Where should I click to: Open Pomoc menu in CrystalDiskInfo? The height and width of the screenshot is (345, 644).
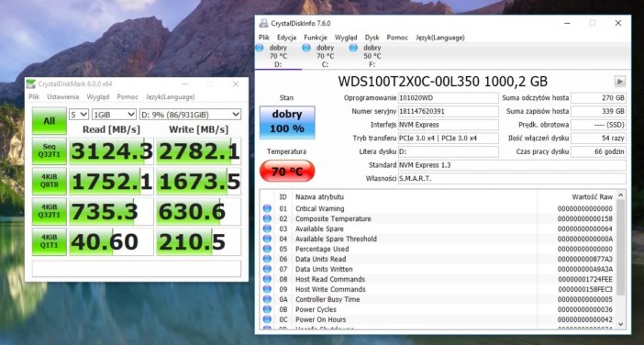point(397,38)
